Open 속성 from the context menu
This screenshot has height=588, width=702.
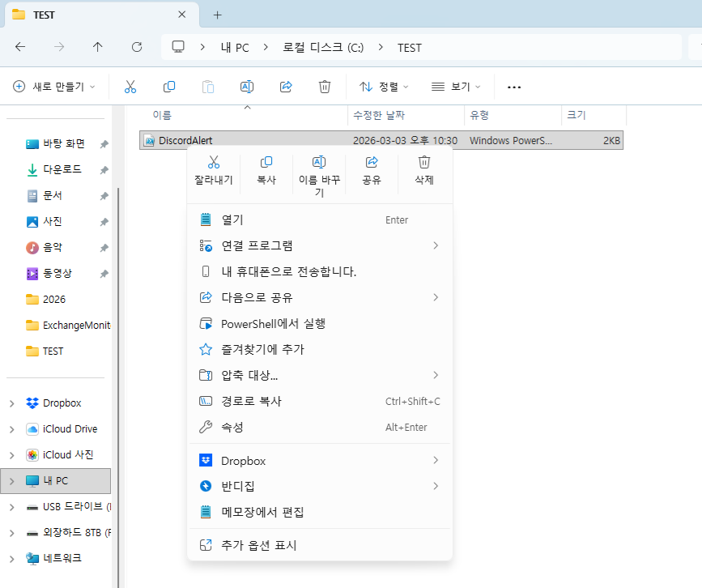tap(232, 427)
